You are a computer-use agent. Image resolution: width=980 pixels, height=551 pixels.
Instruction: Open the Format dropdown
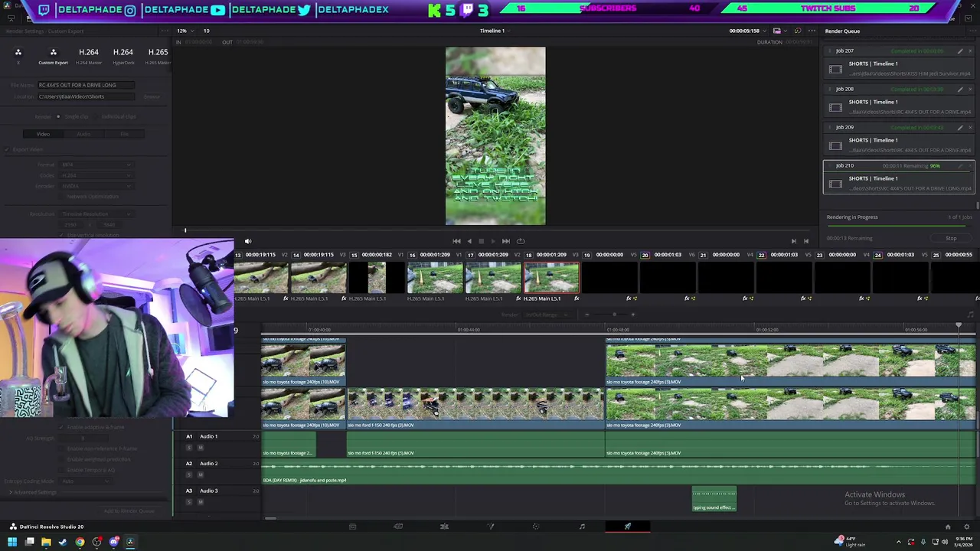click(x=96, y=165)
